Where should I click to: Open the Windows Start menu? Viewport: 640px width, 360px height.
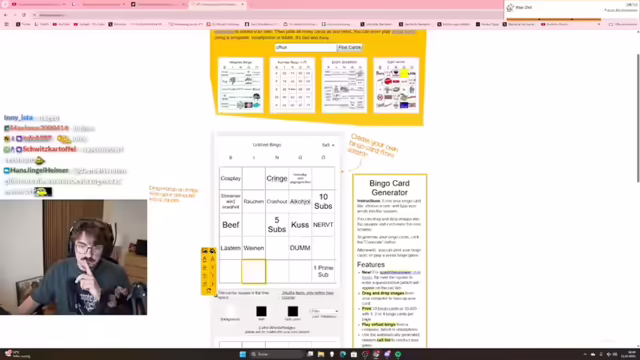242,354
